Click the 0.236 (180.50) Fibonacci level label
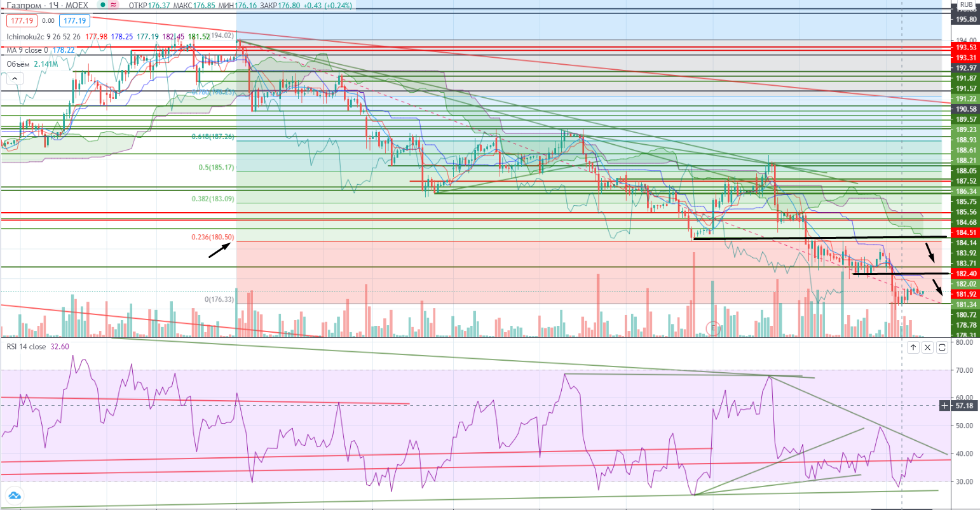 pos(213,238)
